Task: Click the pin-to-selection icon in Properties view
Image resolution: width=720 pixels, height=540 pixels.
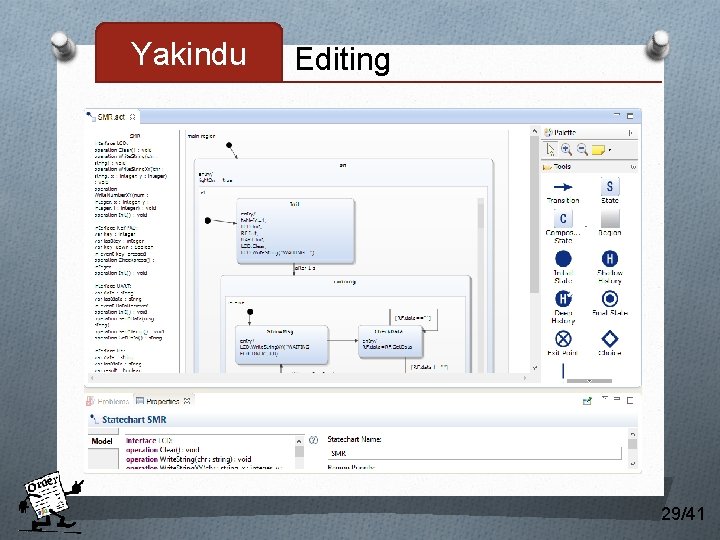Action: pos(587,401)
